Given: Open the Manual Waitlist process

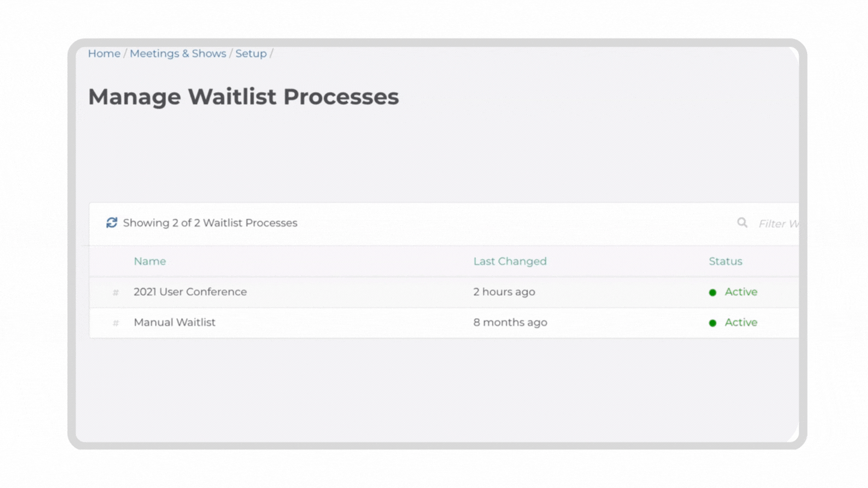Looking at the screenshot, I should 175,322.
